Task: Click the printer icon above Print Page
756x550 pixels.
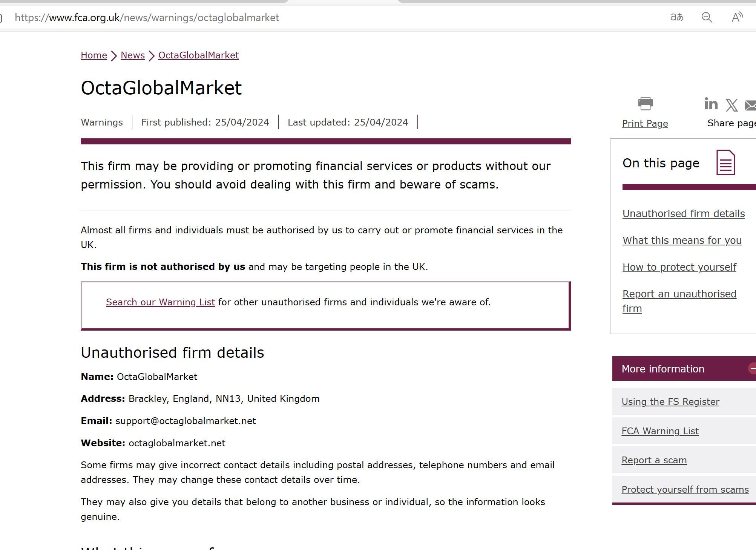Action: [x=645, y=104]
